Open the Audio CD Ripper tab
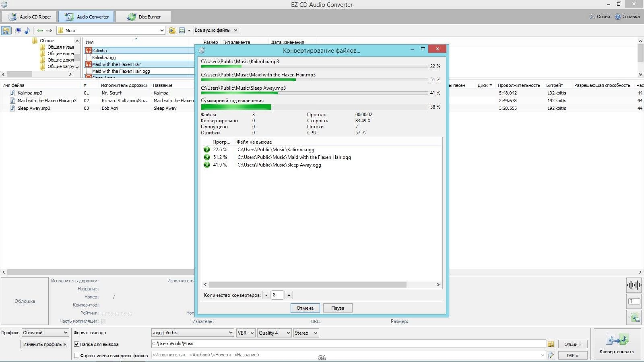 click(29, 17)
